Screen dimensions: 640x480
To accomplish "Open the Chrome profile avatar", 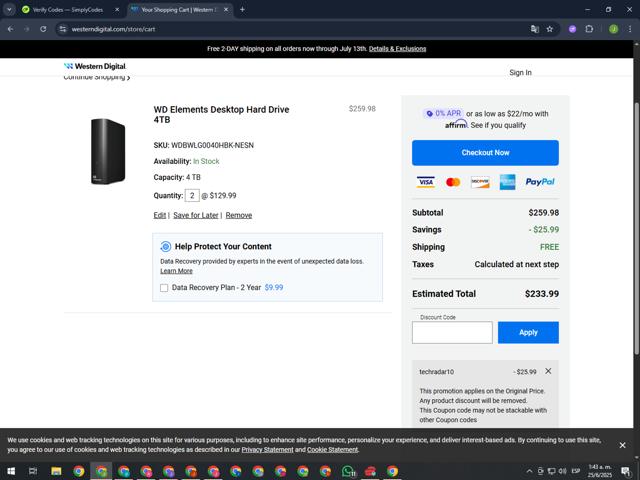I will (613, 29).
